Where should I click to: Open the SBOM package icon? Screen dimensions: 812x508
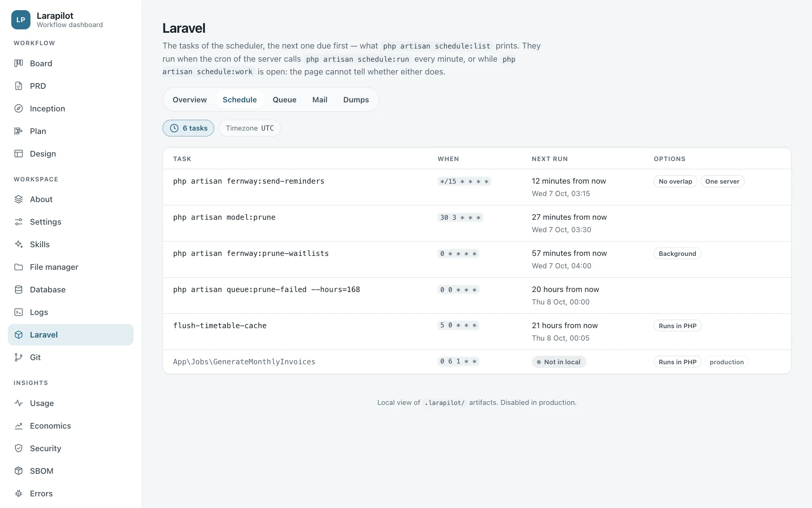tap(18, 471)
